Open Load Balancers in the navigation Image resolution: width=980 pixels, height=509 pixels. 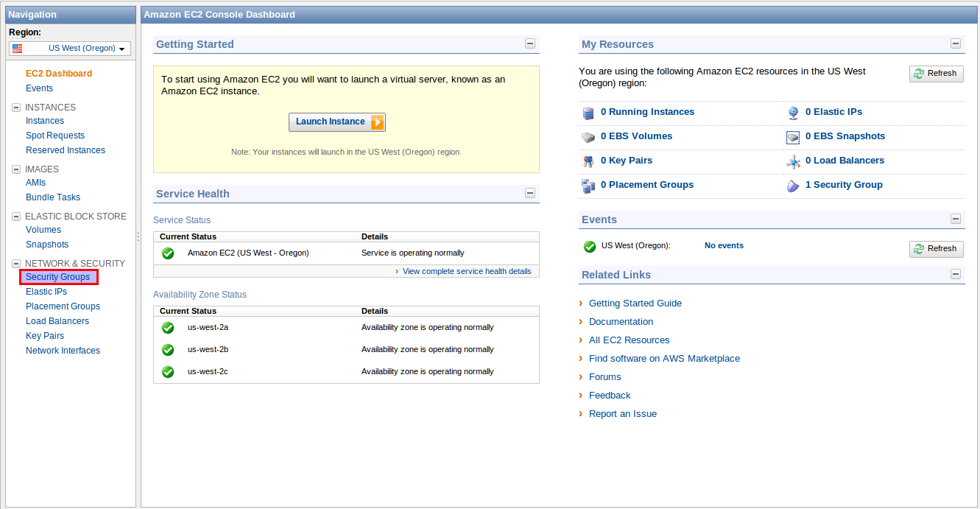tap(57, 321)
